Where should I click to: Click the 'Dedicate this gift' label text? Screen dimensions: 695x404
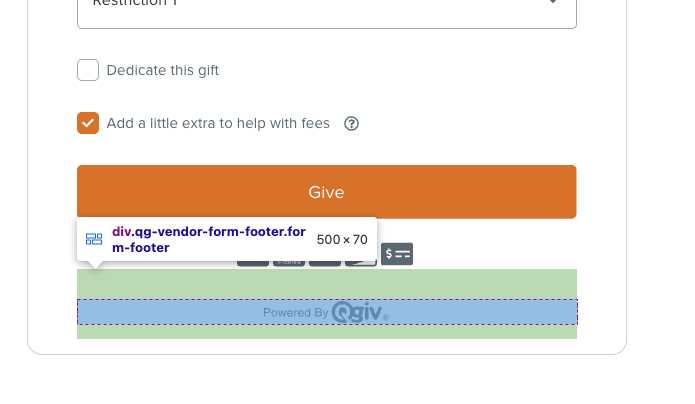(x=163, y=70)
